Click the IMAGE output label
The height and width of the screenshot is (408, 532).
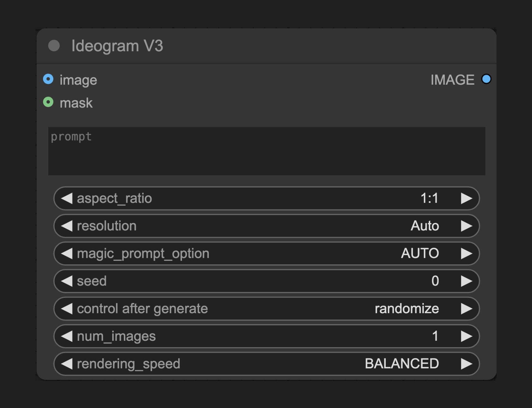pyautogui.click(x=452, y=80)
